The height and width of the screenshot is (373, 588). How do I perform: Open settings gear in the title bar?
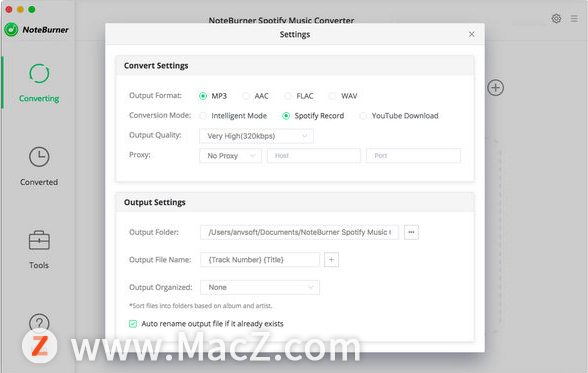click(556, 18)
